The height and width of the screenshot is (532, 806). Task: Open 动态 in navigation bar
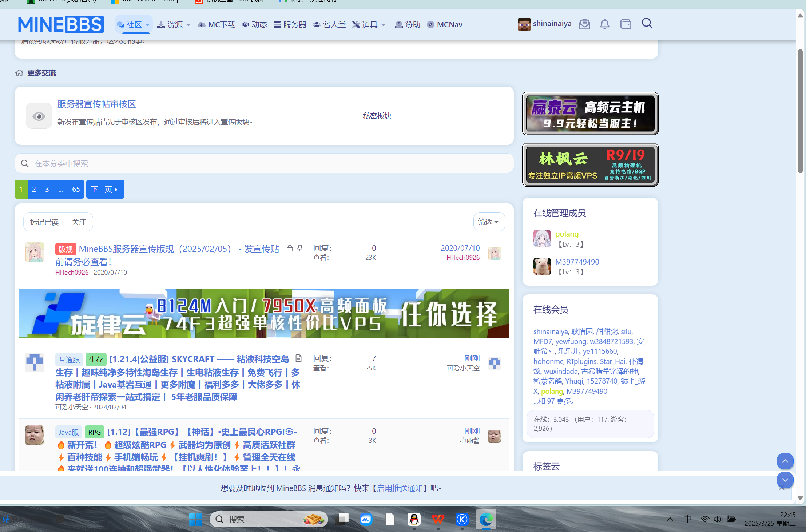click(x=254, y=24)
